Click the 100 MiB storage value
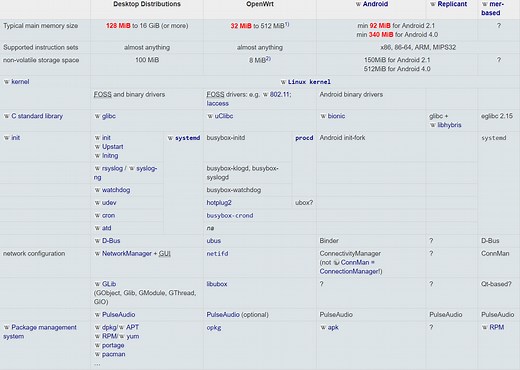 pyautogui.click(x=147, y=60)
